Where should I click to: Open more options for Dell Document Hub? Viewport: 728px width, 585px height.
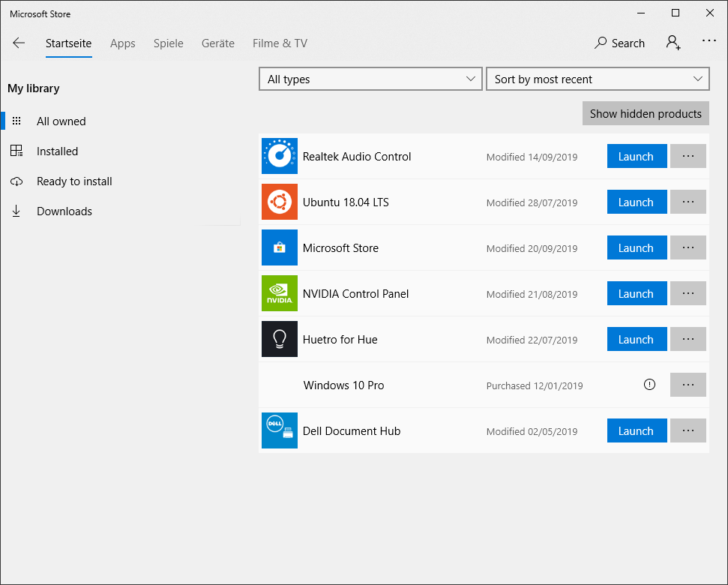tap(688, 430)
